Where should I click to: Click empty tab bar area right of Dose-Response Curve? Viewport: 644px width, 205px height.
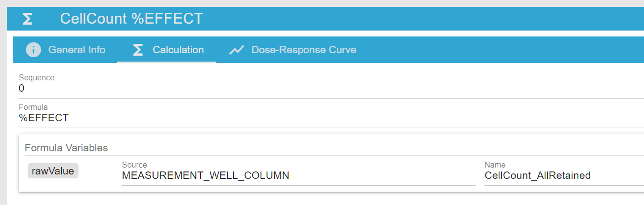click(x=494, y=50)
